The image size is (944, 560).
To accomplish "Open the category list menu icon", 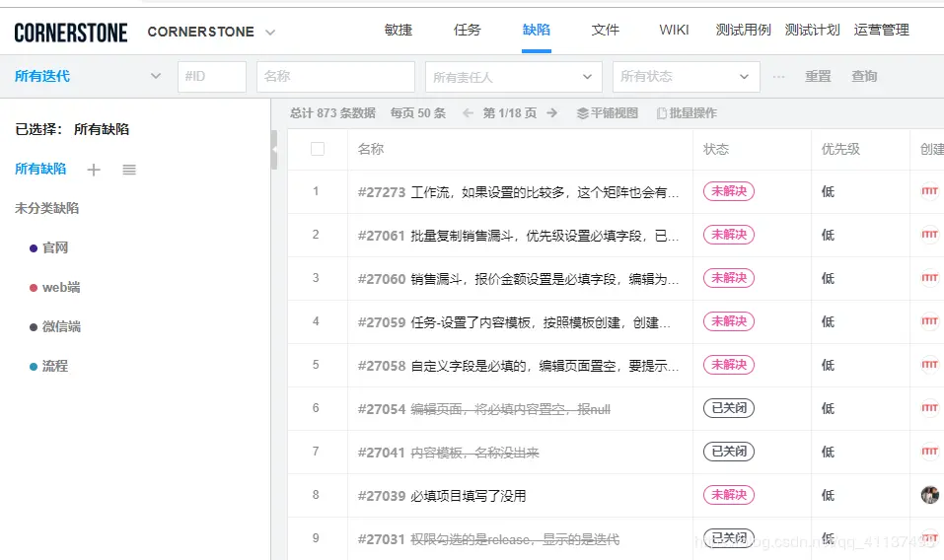I will (x=129, y=170).
